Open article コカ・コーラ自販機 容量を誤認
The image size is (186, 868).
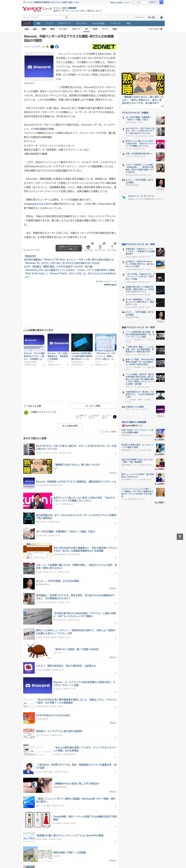[x=76, y=566]
